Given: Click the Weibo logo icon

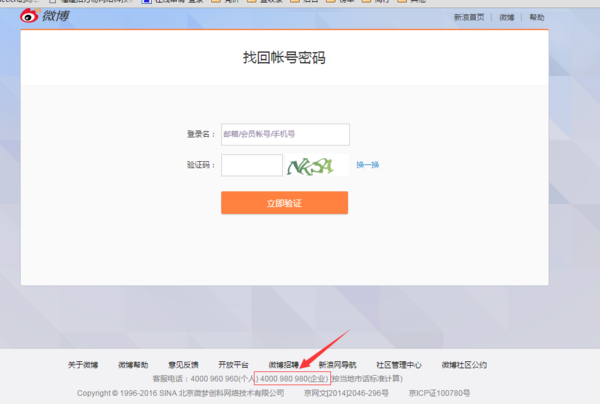Looking at the screenshot, I should coord(30,16).
